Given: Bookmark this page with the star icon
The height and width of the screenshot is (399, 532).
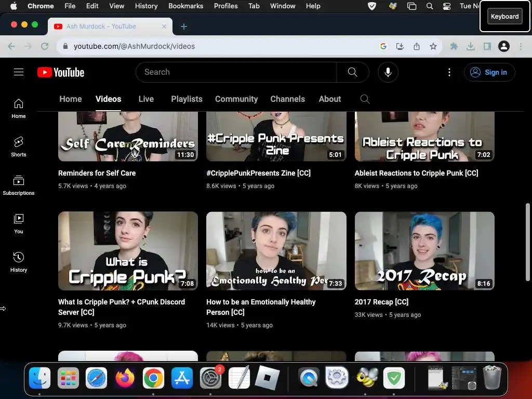Looking at the screenshot, I should click(433, 46).
